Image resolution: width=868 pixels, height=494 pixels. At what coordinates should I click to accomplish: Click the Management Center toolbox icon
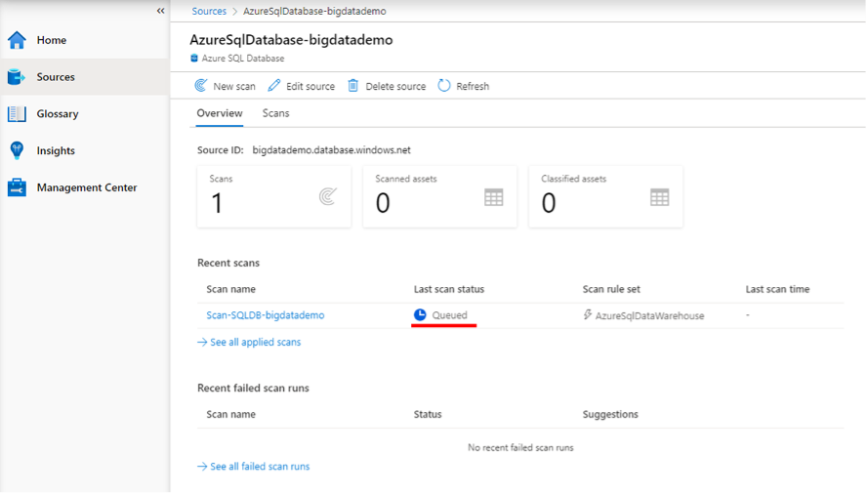[x=17, y=187]
